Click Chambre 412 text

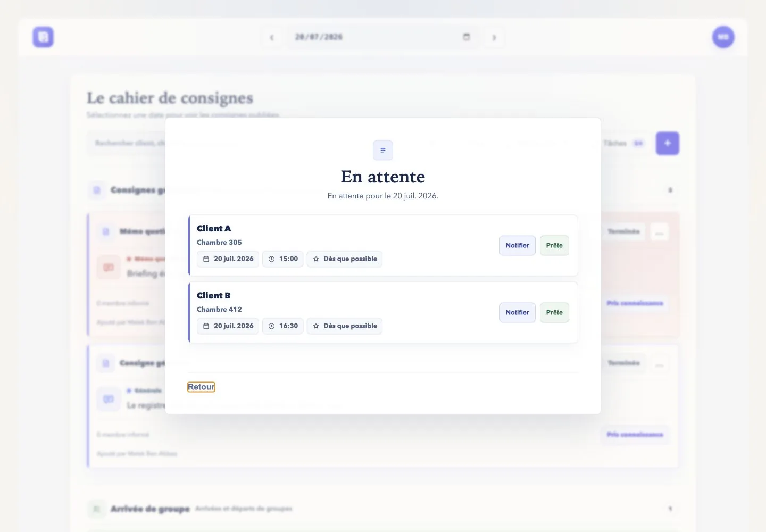(219, 309)
